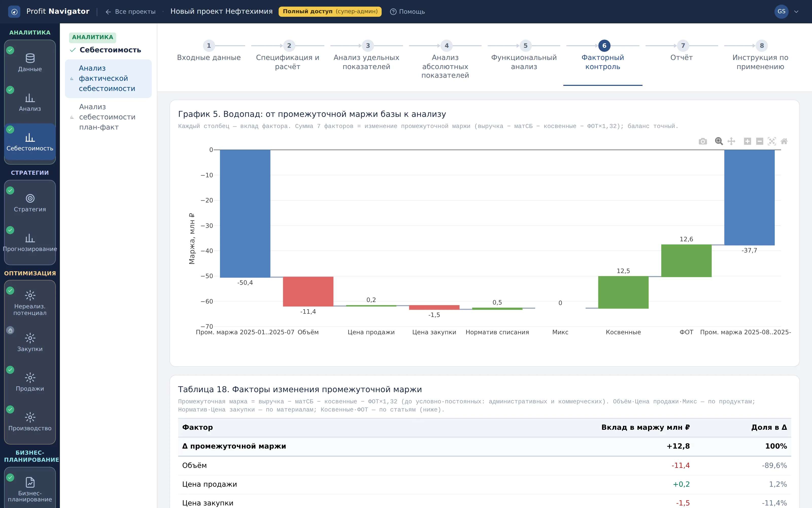Click the -89,6% share cell for Объём
Viewport: 812px width, 508px height.
click(774, 465)
